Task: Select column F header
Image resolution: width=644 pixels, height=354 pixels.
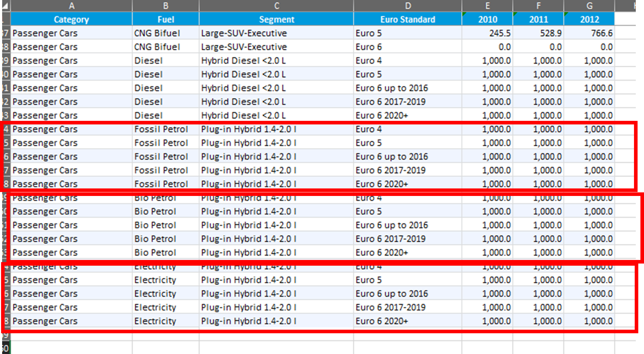Action: (538, 6)
